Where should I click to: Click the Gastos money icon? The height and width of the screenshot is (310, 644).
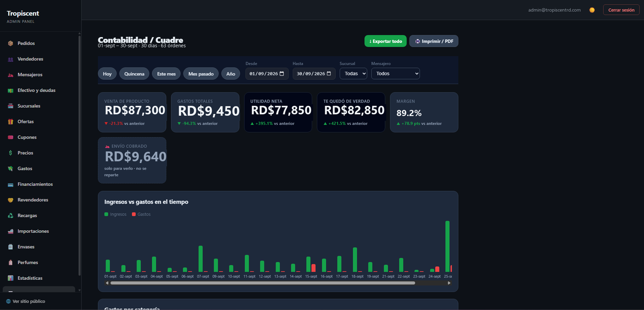pyautogui.click(x=11, y=169)
